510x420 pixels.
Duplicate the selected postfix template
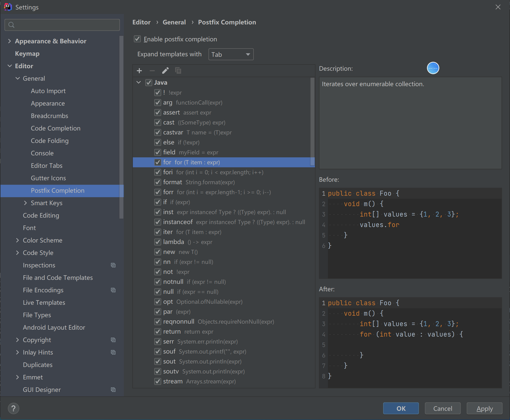[178, 71]
